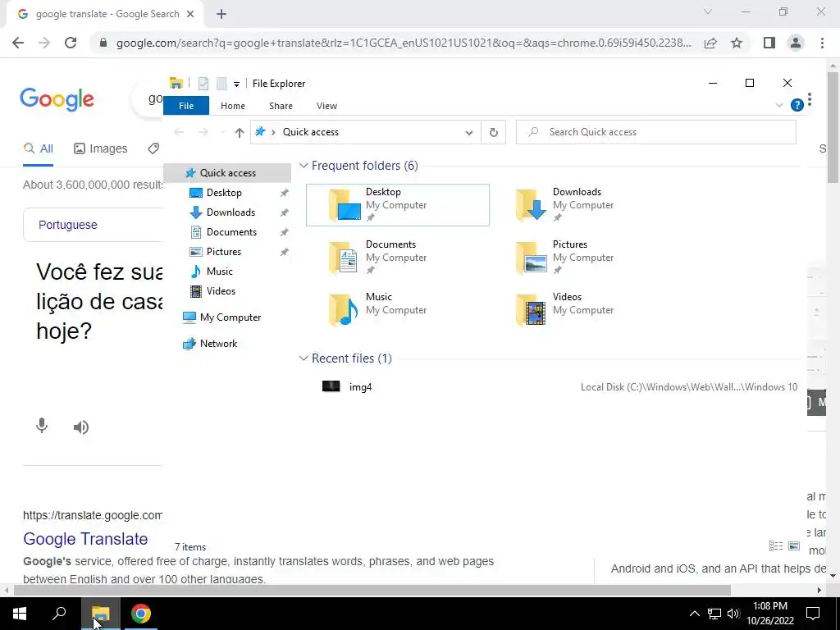The height and width of the screenshot is (630, 840).
Task: Click the Search Quick access field
Action: tap(655, 132)
